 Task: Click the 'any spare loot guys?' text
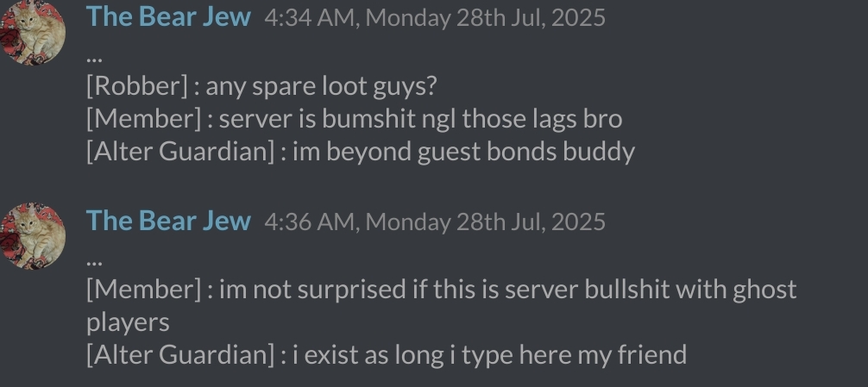point(322,86)
